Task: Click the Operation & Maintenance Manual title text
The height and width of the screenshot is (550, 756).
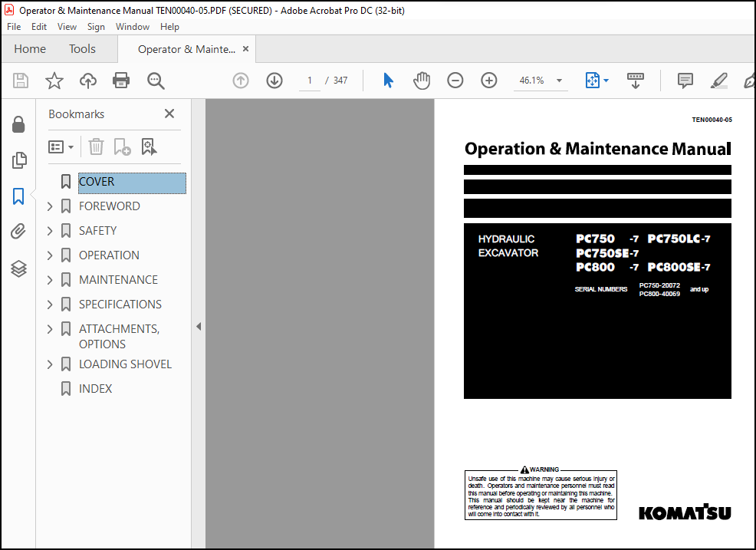Action: coord(598,149)
